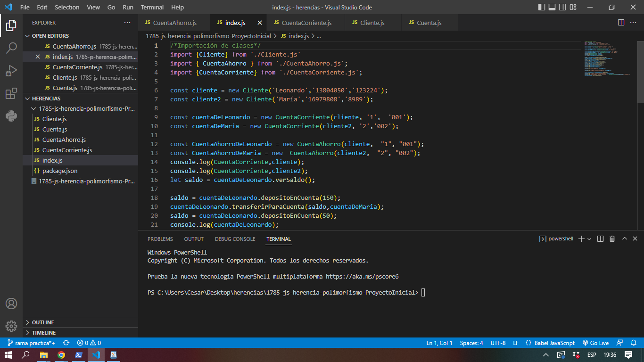Expand the Timeline section

click(x=80, y=333)
